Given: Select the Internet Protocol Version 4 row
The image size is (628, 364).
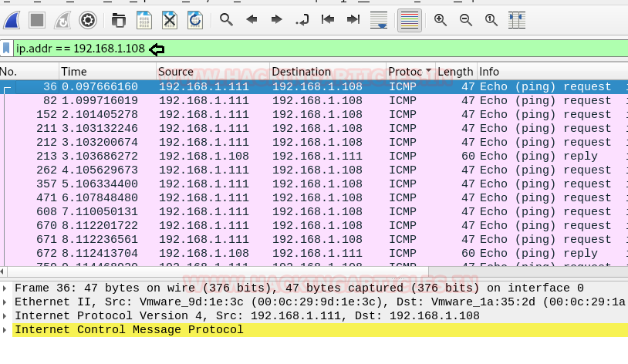Looking at the screenshot, I should click(319, 316).
